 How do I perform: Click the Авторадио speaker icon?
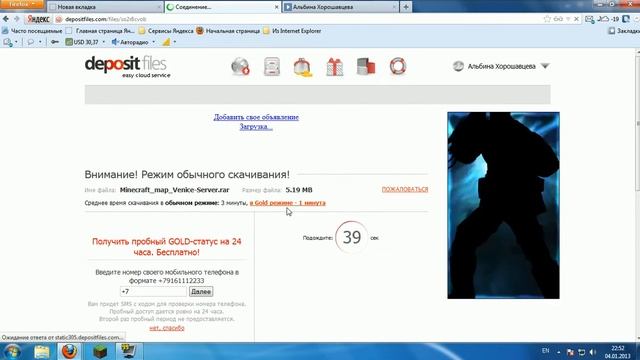pos(115,42)
